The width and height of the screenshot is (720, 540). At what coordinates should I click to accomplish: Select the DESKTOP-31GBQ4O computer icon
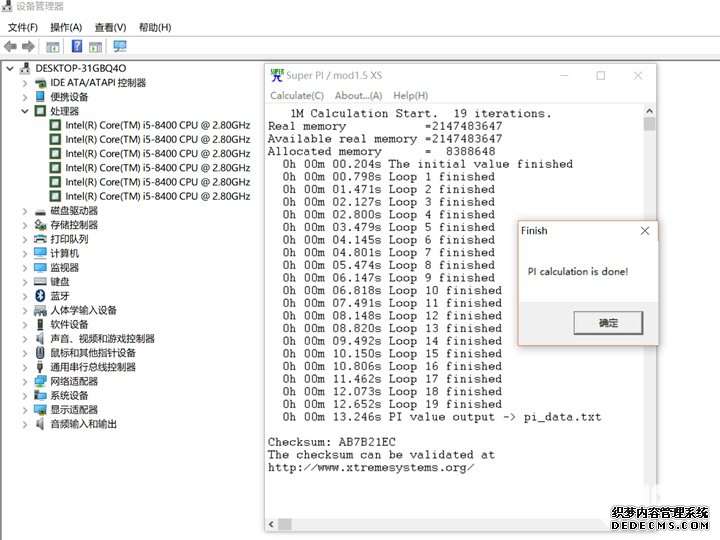(25, 68)
